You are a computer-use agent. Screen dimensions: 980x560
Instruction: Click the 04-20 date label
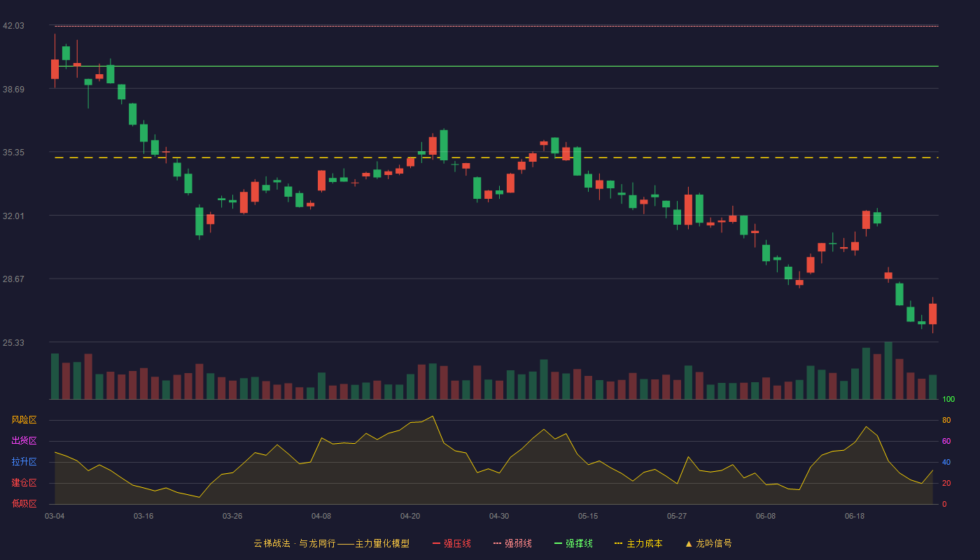[x=410, y=516]
